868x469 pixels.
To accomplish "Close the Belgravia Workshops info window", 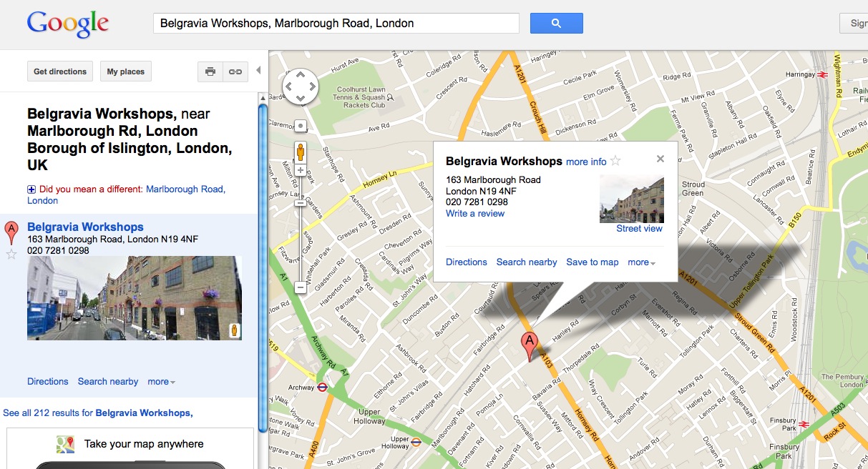I will [x=660, y=159].
